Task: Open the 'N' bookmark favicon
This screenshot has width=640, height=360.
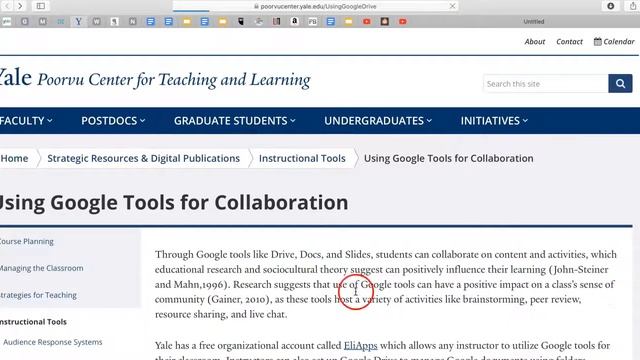Action: [x=132, y=22]
